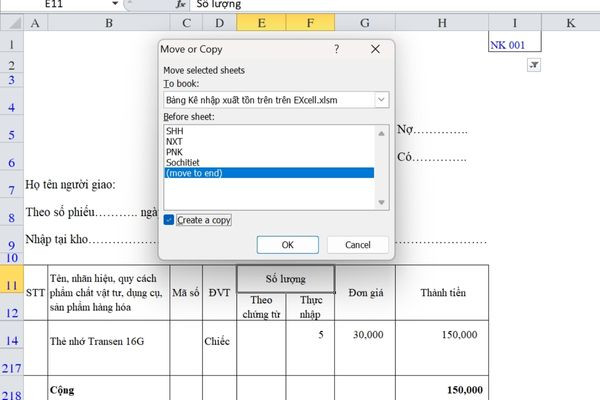Select column I header
600x400 pixels.
[515, 23]
